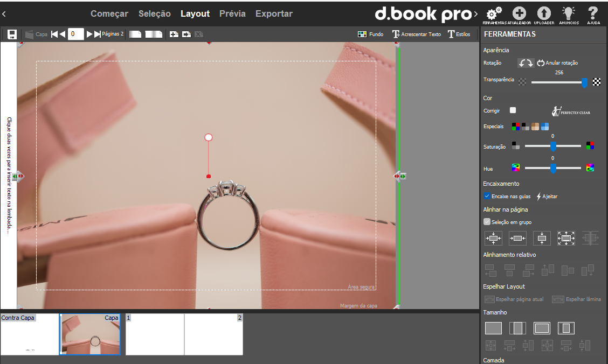Toggle Encaixe nas guias checkbox
608x364 pixels.
coord(487,196)
